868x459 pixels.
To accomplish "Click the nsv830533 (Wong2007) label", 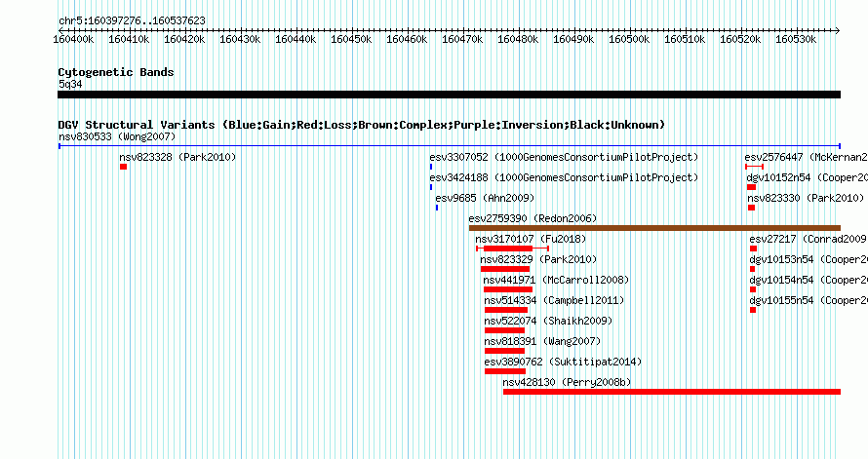I will pos(117,136).
